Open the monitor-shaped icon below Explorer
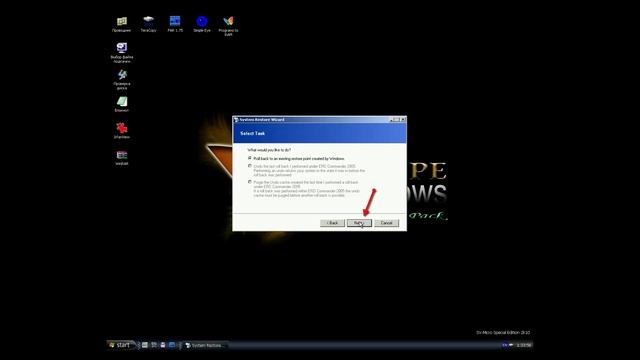640x360 pixels. coord(122,52)
